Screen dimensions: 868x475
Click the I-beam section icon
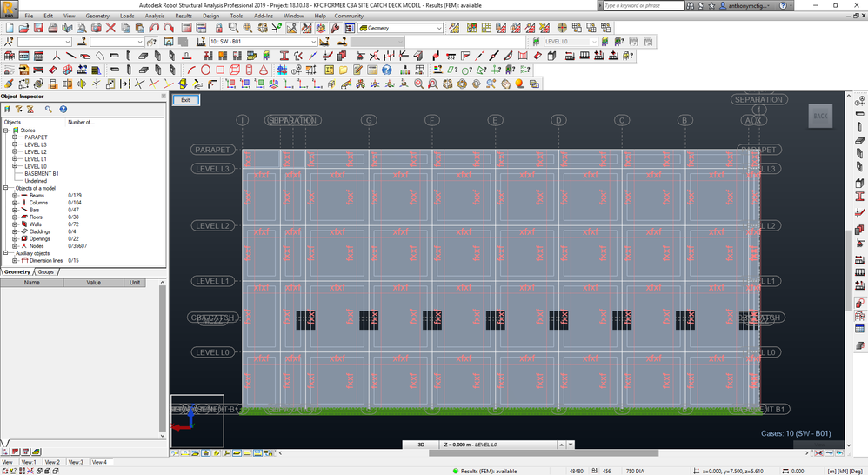[284, 56]
